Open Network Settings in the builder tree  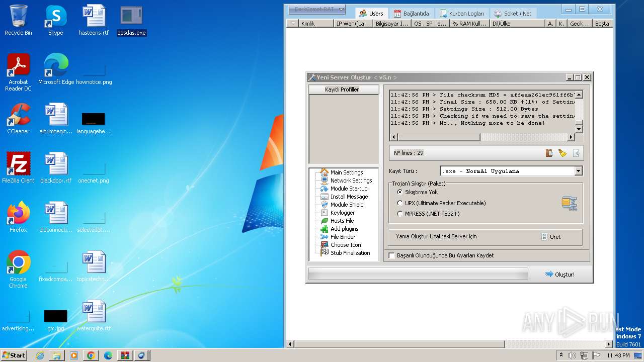click(351, 180)
